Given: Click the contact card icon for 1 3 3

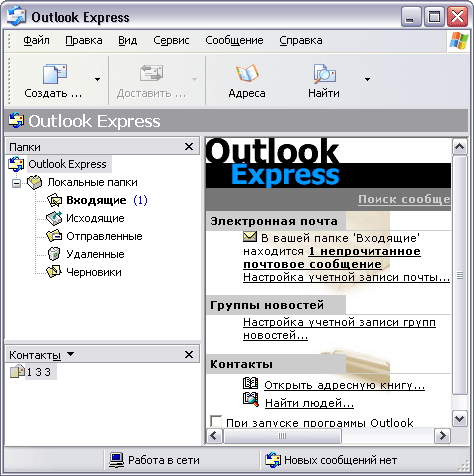Looking at the screenshot, I should coord(17,372).
